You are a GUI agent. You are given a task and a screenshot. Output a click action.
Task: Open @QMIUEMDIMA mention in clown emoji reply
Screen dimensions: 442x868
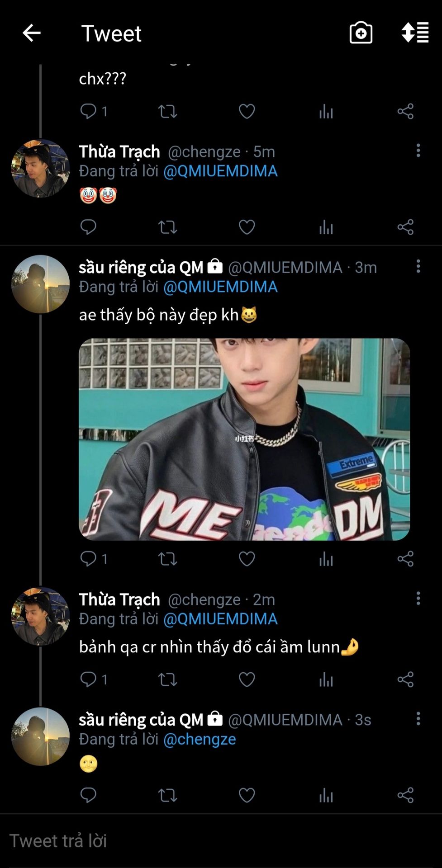[x=220, y=171]
